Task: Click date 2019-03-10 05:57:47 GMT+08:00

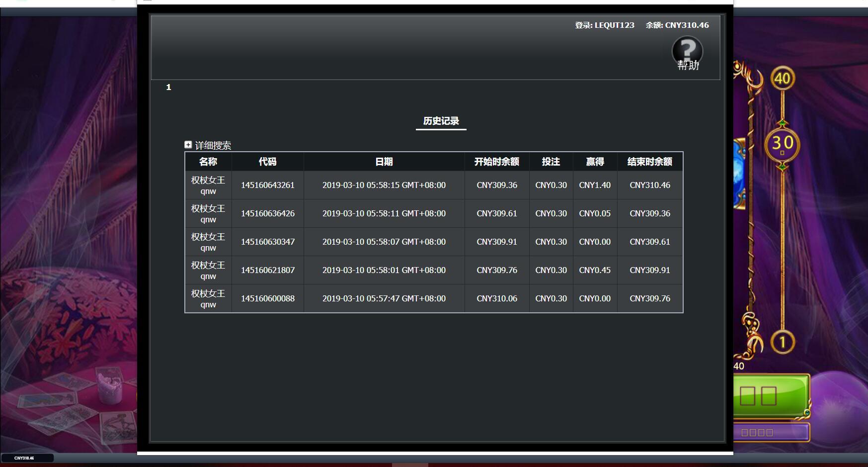Action: pyautogui.click(x=384, y=298)
